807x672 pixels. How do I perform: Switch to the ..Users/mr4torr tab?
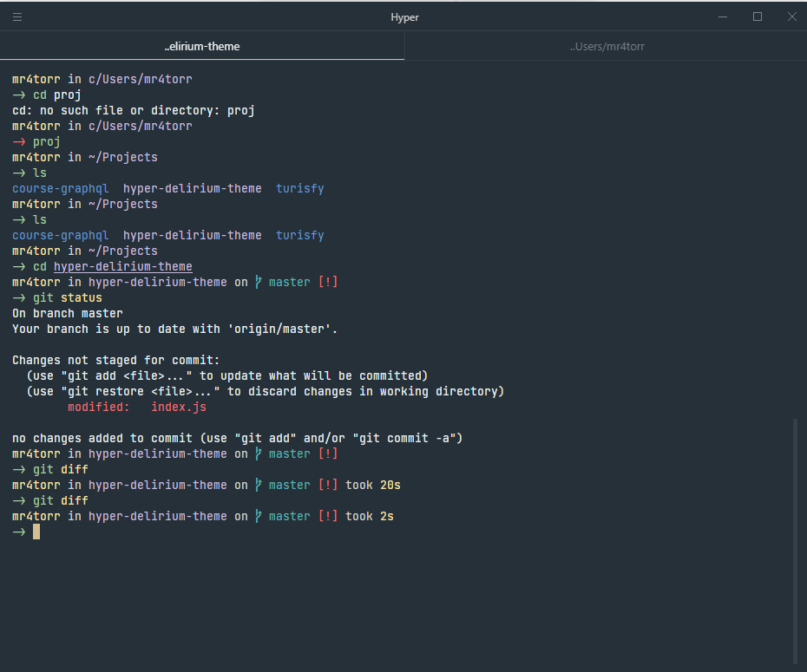click(x=607, y=46)
